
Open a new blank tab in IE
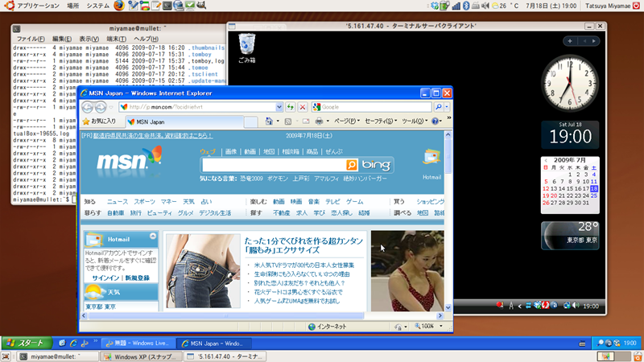(250, 122)
